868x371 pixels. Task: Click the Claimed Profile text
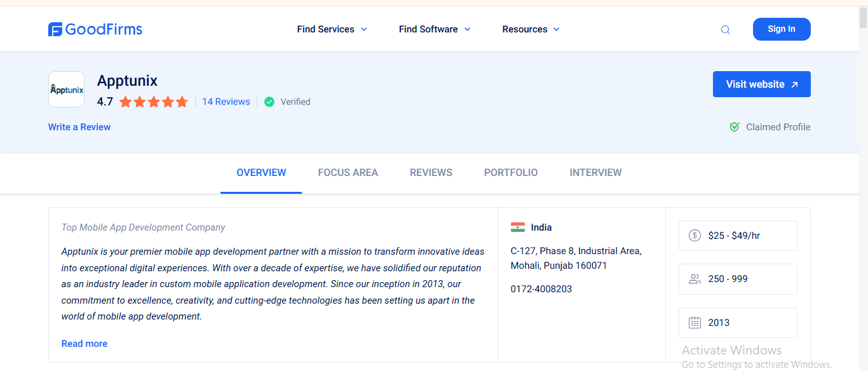click(x=778, y=127)
